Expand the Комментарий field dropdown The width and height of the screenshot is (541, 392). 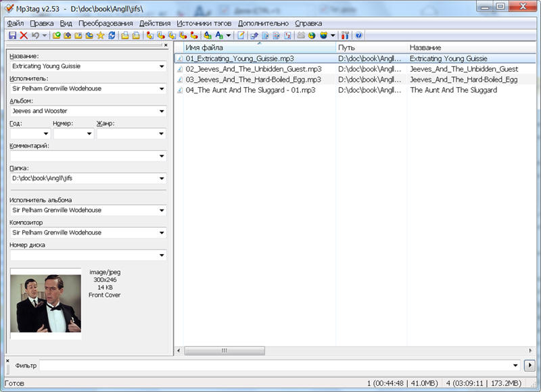pos(162,156)
